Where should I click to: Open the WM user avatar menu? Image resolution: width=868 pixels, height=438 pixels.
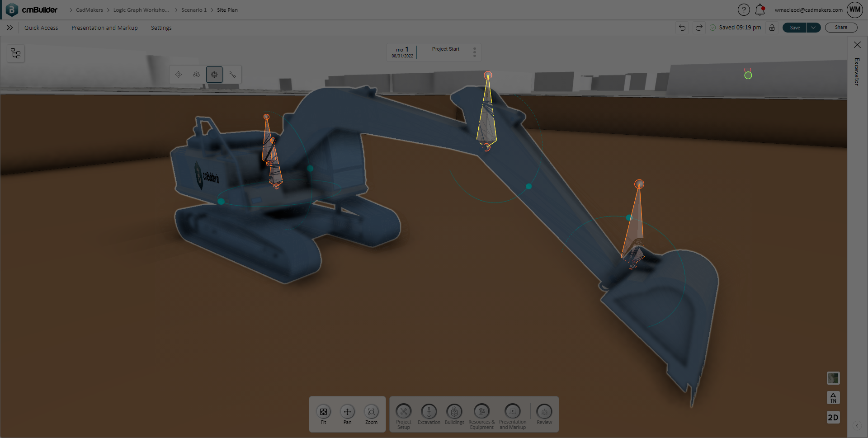[855, 9]
